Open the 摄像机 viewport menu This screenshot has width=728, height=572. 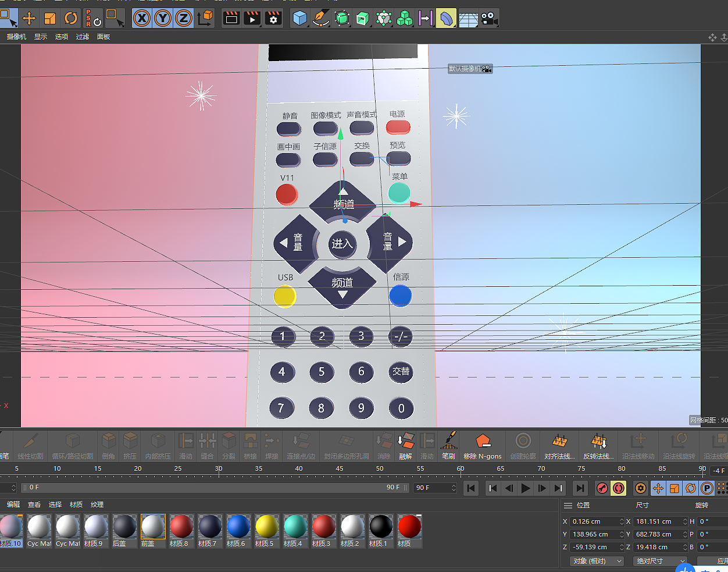[x=16, y=37]
